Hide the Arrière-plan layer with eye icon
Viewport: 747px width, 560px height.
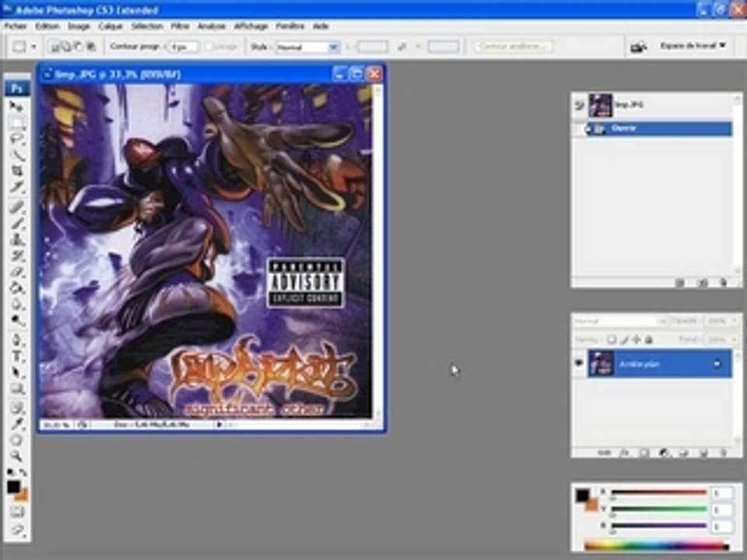coord(579,363)
